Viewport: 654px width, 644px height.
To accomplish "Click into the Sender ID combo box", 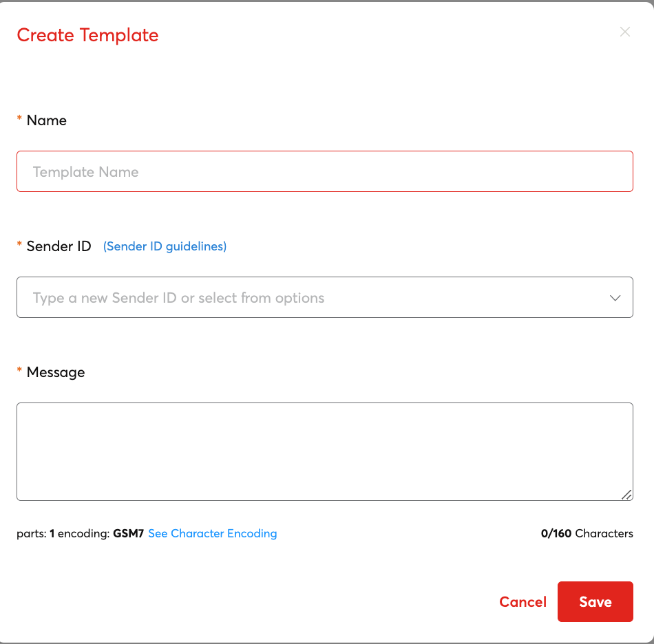I will click(x=310, y=298).
